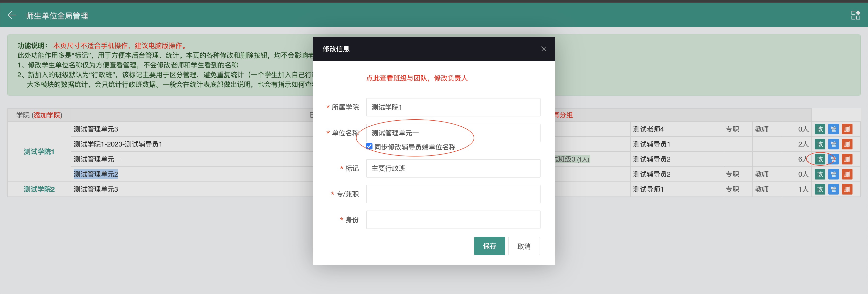868x294 pixels.
Task: Open the 专/兼职 selector field
Action: tap(453, 194)
